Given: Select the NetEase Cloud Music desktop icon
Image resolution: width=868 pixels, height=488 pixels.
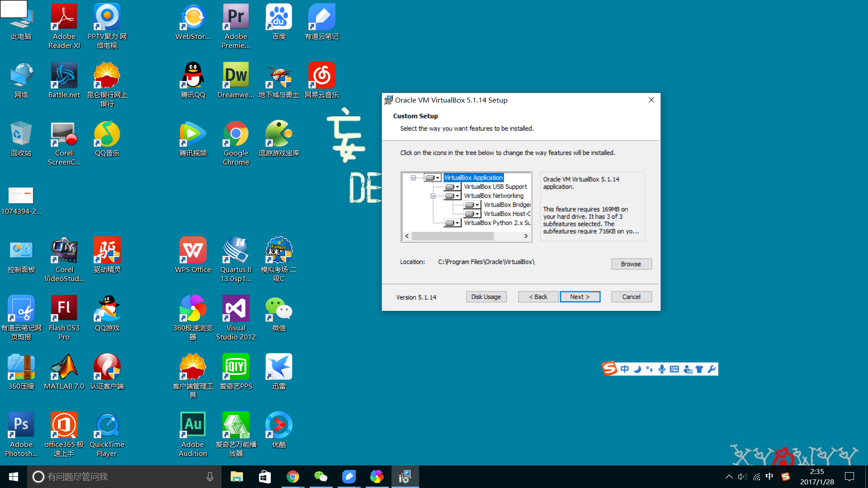Looking at the screenshot, I should (322, 80).
